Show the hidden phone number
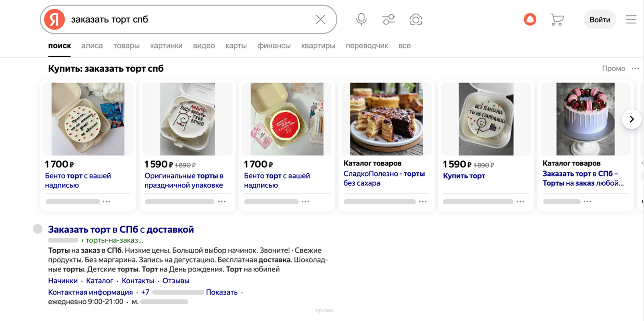Viewport: 644px width, 321px height. 221,292
